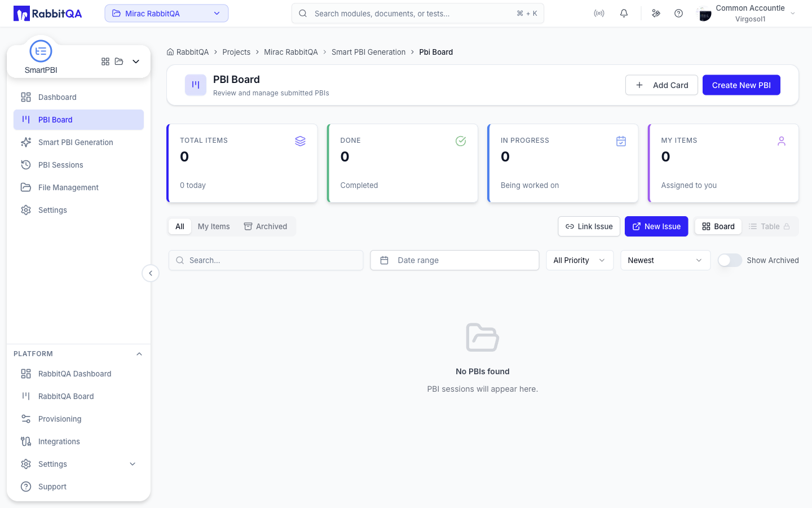
Task: Click the SmartPBI circular module icon
Action: click(x=41, y=51)
